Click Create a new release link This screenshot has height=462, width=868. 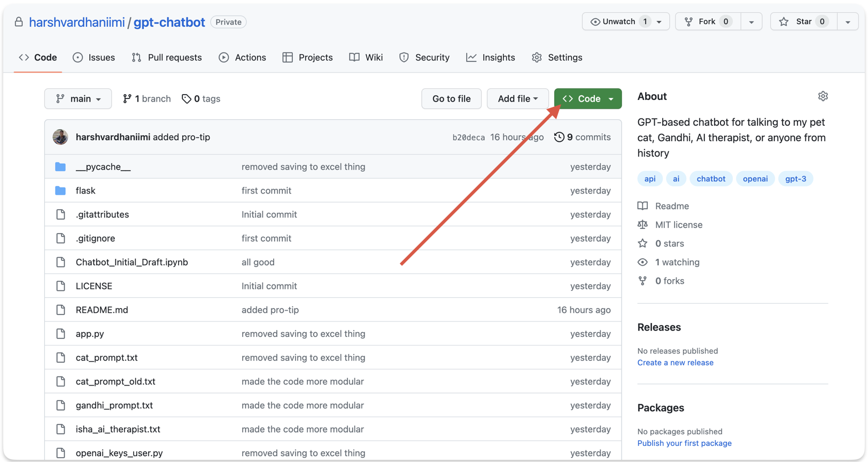pos(675,363)
